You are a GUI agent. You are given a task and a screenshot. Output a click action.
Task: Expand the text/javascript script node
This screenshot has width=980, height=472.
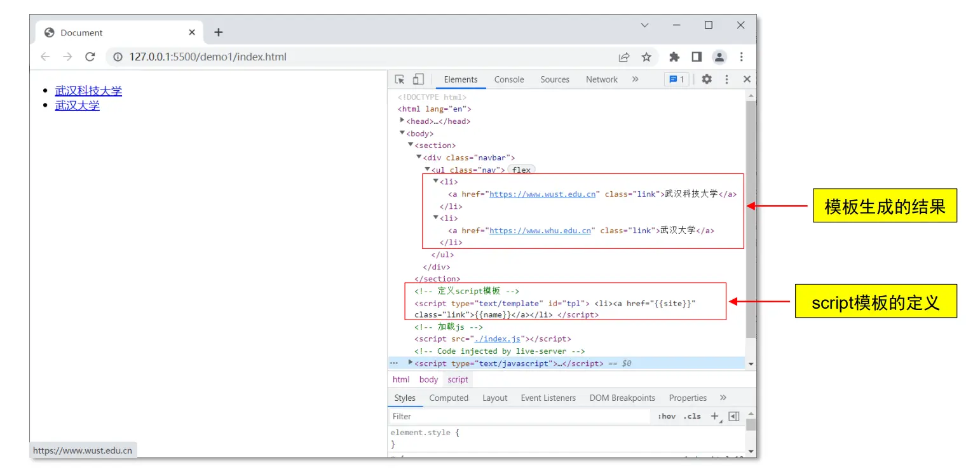pos(411,362)
